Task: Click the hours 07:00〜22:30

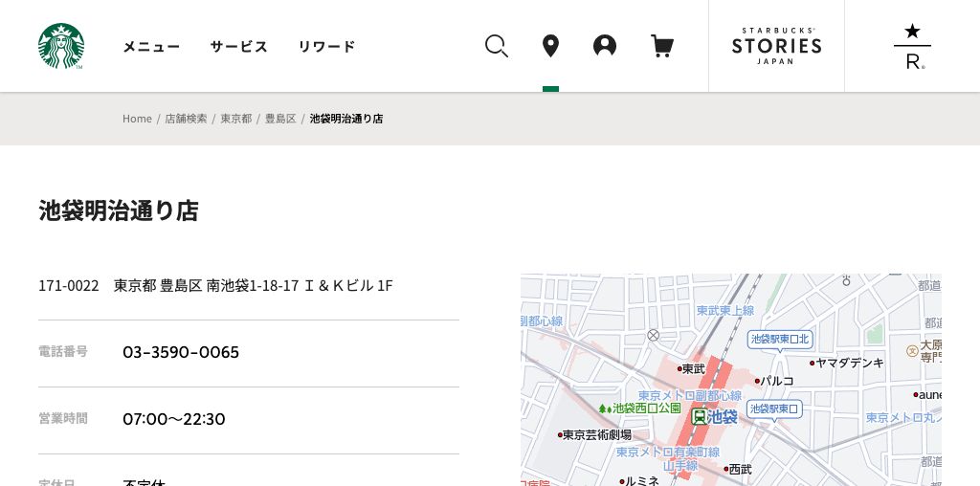Action: click(174, 419)
